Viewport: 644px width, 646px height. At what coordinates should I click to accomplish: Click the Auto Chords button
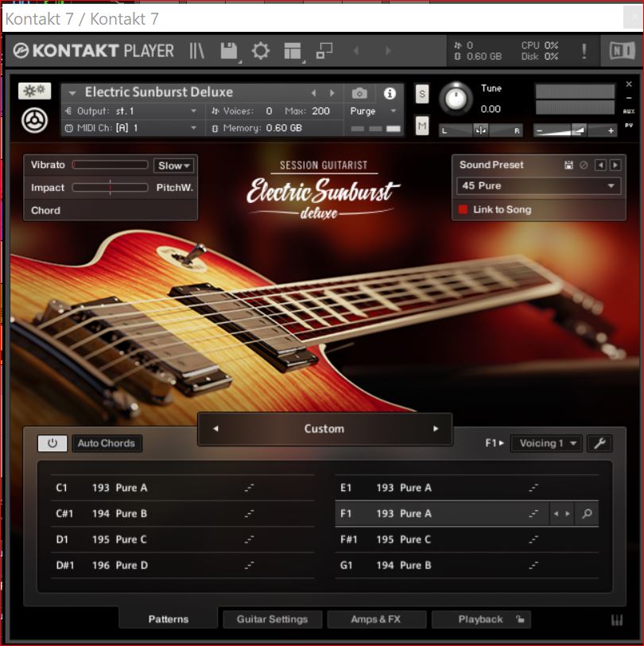(107, 443)
